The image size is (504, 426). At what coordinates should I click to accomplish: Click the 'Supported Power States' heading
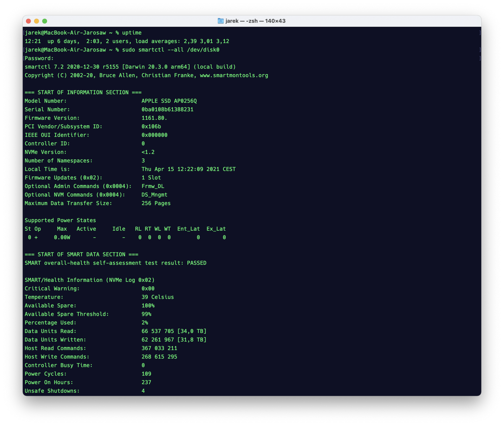(60, 220)
